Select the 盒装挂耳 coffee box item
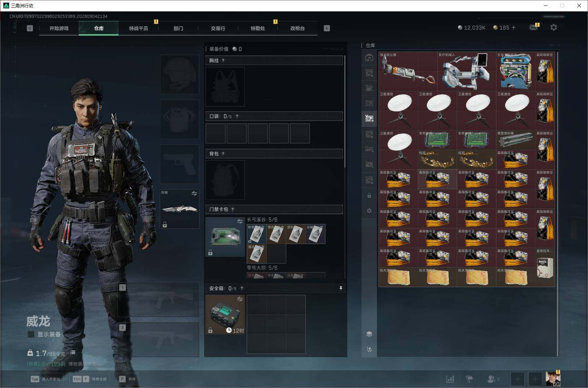The width and height of the screenshot is (588, 388). pyautogui.click(x=545, y=267)
